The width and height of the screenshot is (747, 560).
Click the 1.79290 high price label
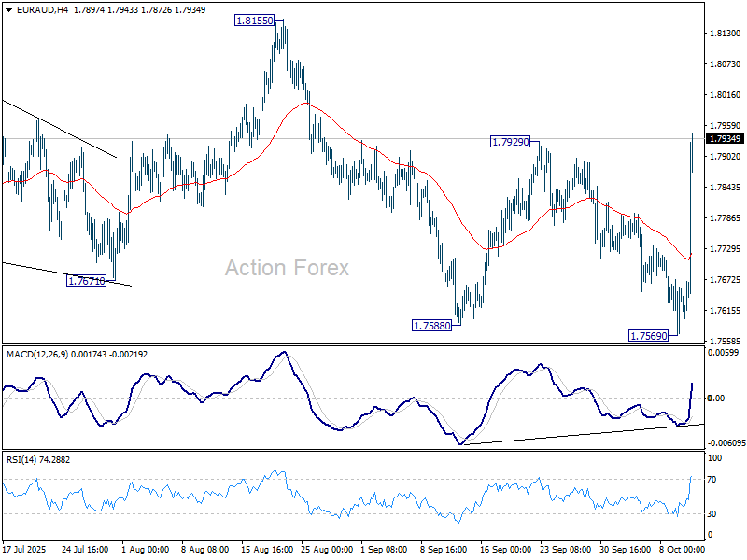click(x=511, y=142)
